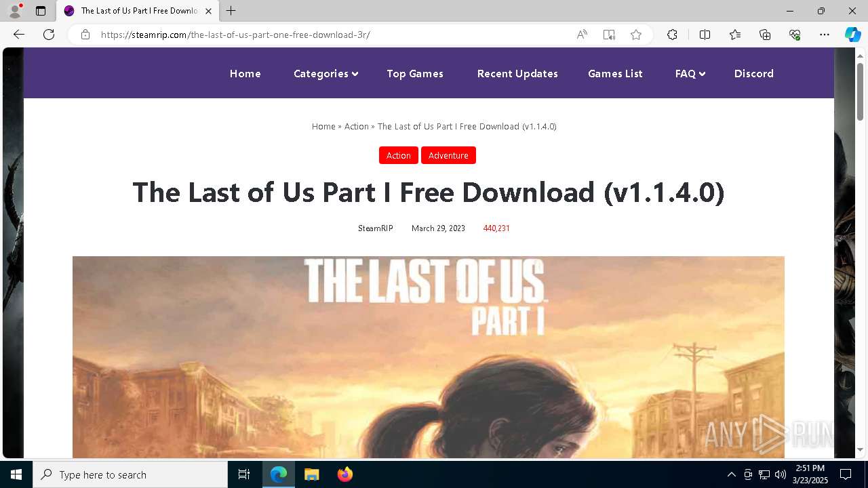Add this page to favorites star
868x488 pixels.
[636, 35]
